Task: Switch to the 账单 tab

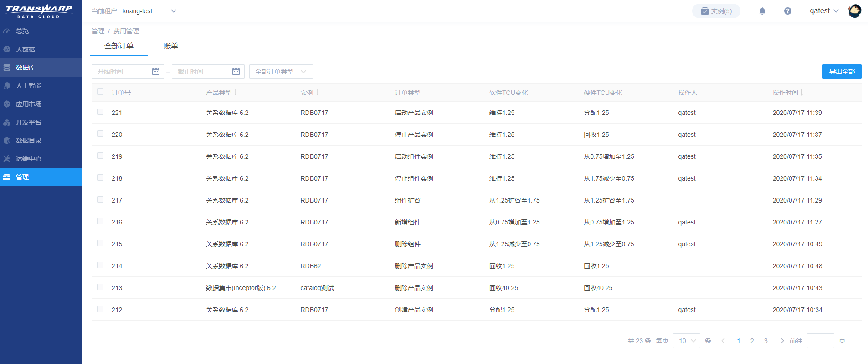Action: point(171,46)
